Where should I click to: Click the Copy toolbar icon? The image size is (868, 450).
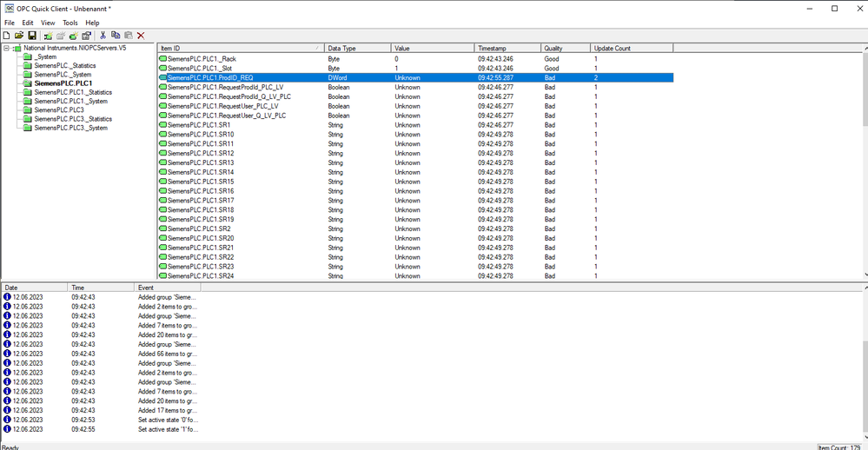(116, 36)
